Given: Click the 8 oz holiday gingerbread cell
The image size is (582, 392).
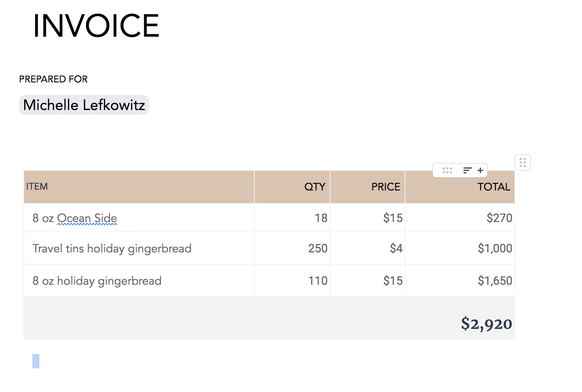Looking at the screenshot, I should (x=139, y=281).
